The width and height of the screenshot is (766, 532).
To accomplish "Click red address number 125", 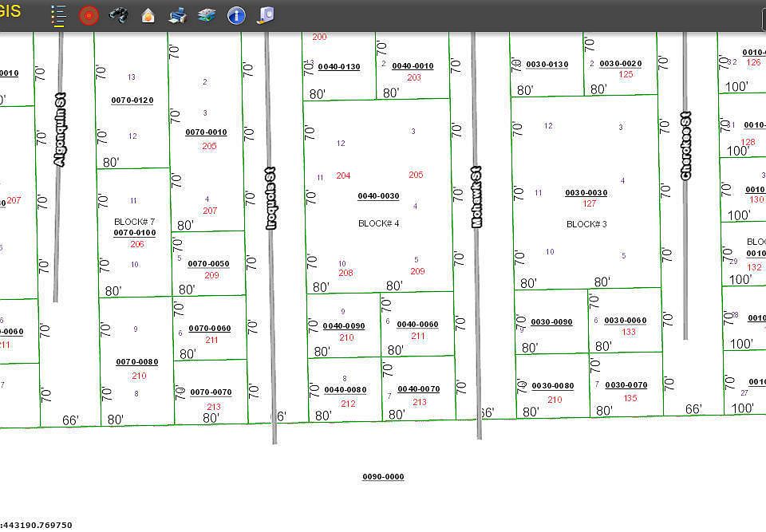I will coord(626,74).
